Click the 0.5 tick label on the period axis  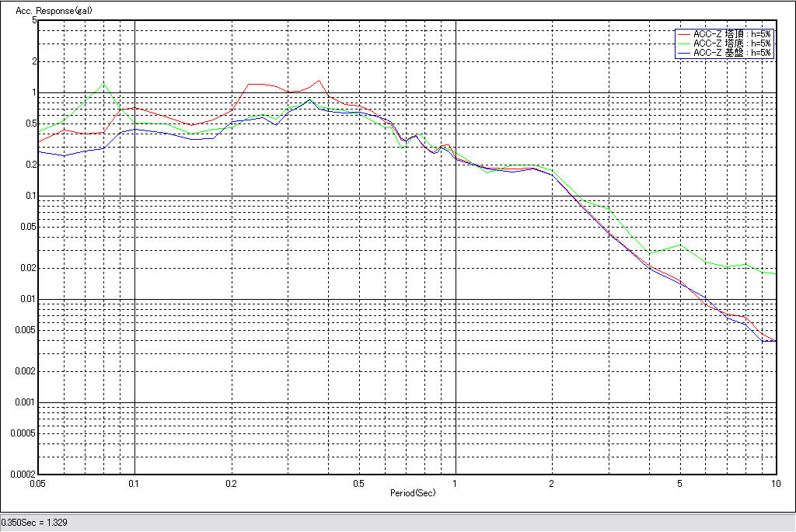click(x=358, y=483)
